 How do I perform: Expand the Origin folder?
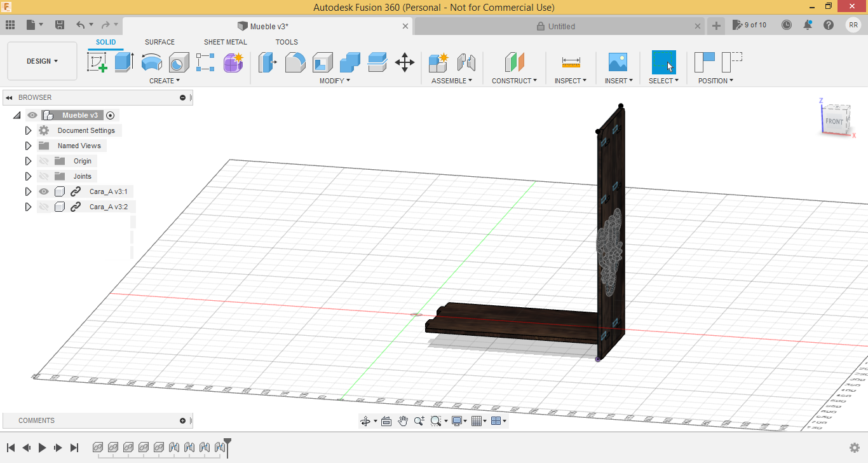point(28,161)
